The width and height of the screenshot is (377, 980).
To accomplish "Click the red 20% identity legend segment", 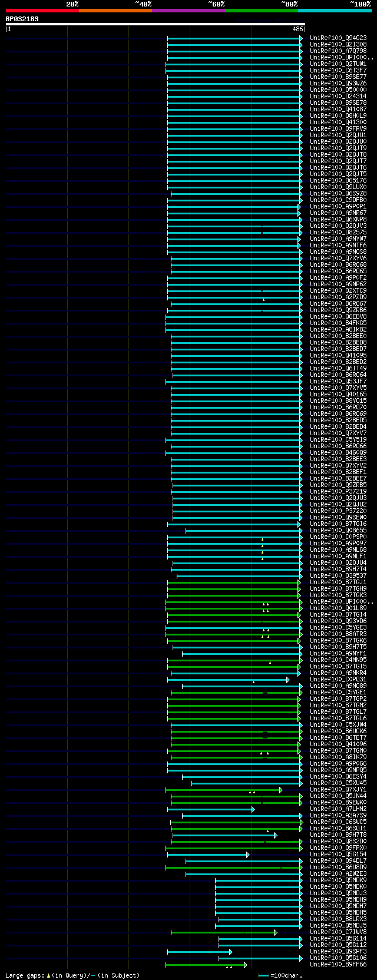I will click(42, 11).
